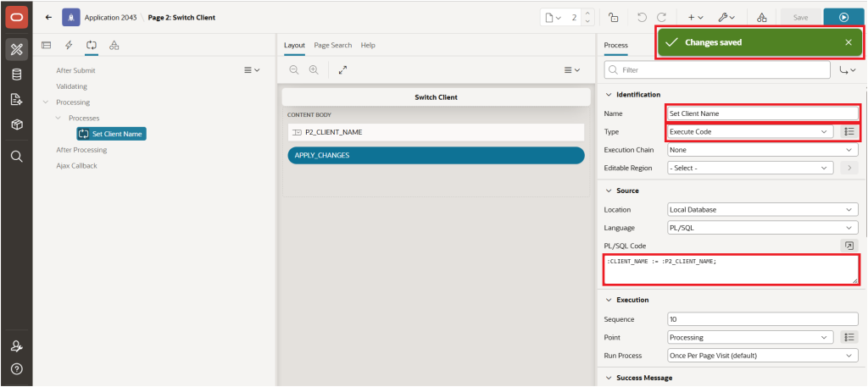Viewport: 868px width, 387px height.
Task: Click the Oracle home logo icon
Action: (x=17, y=18)
